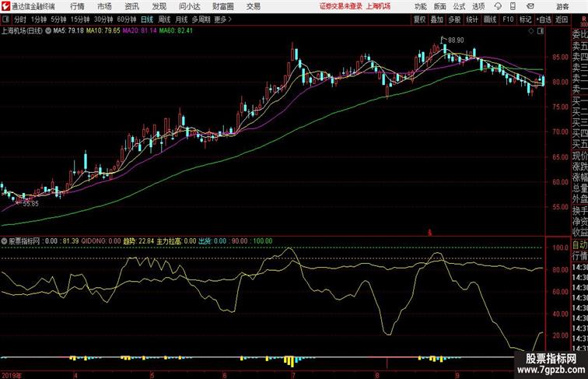Click the 通达信 red logo icon
Viewport: 588px width, 379px height.
pos(5,6)
